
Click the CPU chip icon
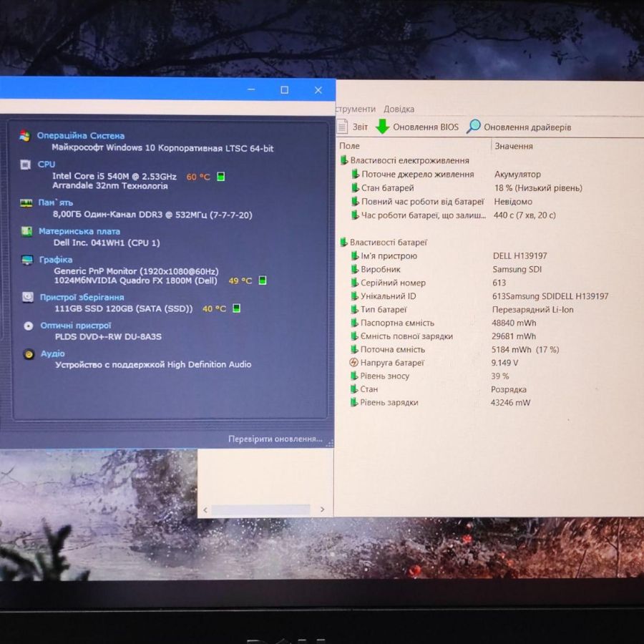(26, 165)
